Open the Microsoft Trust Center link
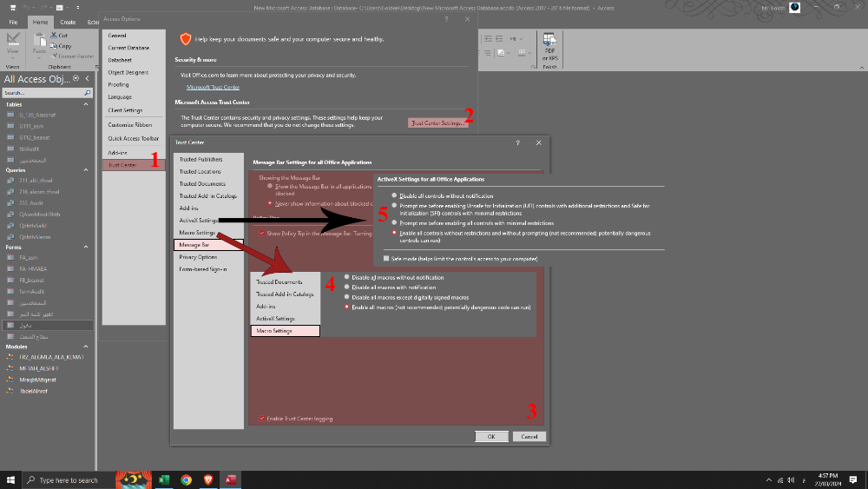This screenshot has height=489, width=868. [x=214, y=88]
